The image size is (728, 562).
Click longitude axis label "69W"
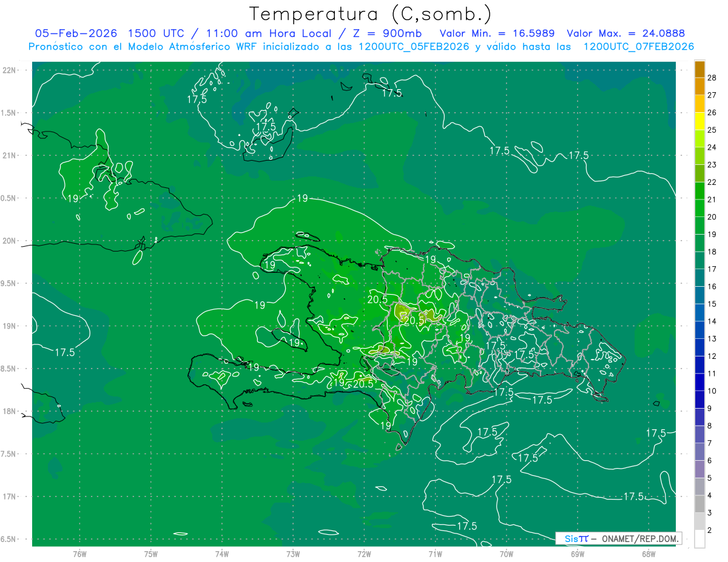(578, 554)
